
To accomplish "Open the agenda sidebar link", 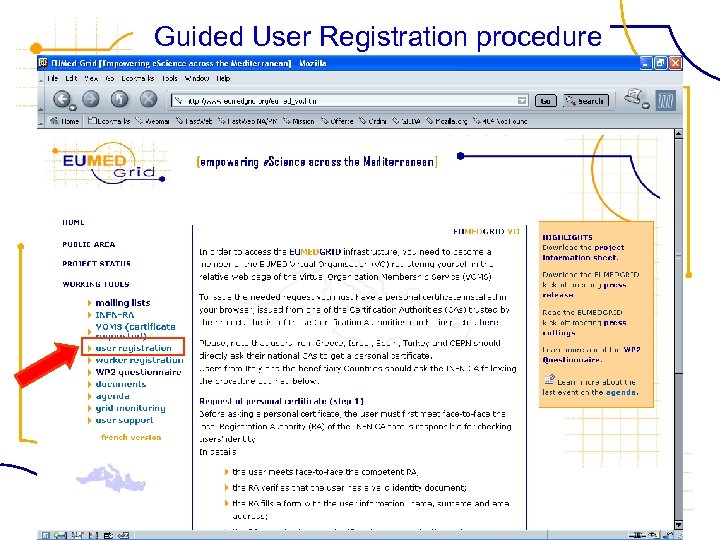I will [112, 396].
